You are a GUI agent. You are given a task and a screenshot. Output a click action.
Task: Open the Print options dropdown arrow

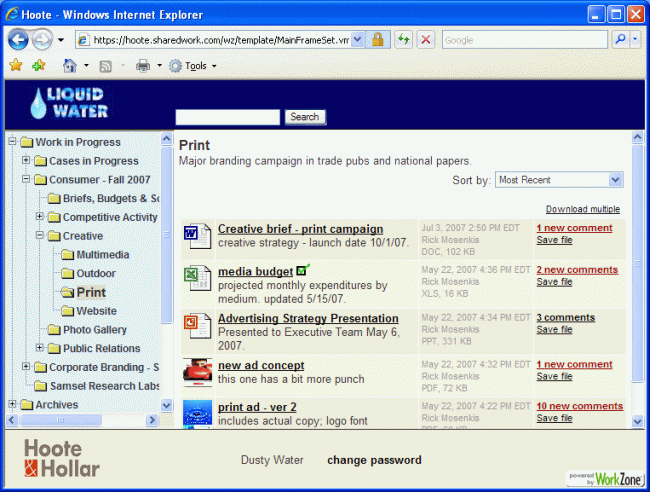pyautogui.click(x=159, y=65)
